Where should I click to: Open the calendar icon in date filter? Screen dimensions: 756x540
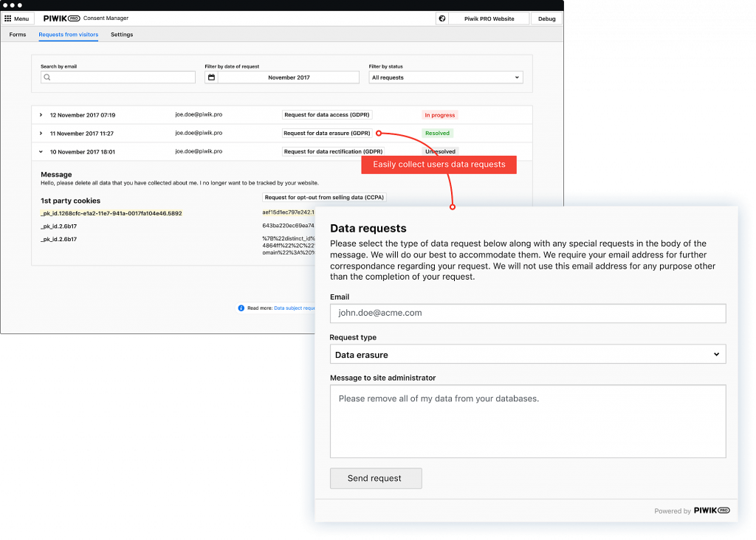(210, 77)
